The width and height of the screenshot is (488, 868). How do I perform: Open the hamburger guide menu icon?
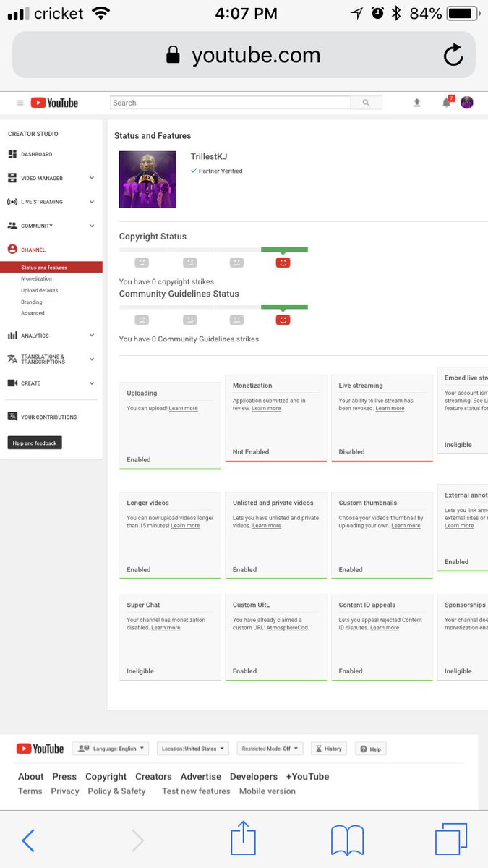coord(20,103)
